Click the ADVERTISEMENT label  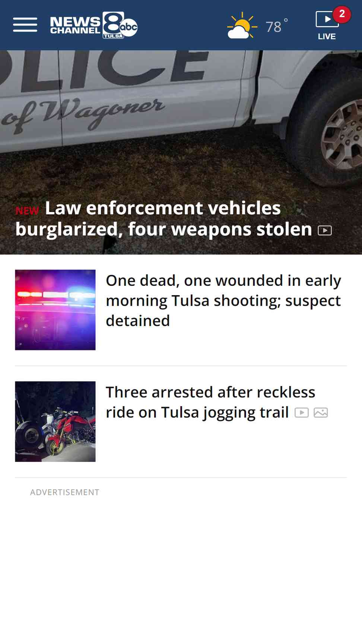pos(65,492)
